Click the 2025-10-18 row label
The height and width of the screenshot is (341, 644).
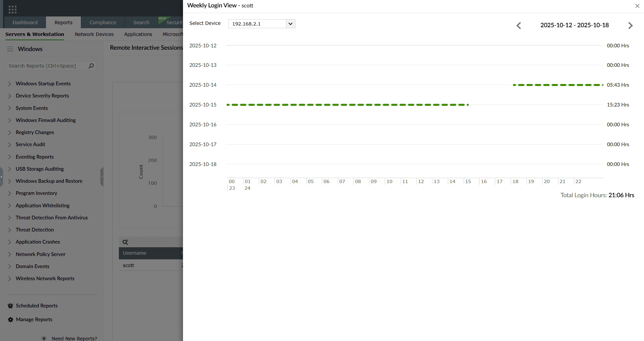click(x=203, y=164)
